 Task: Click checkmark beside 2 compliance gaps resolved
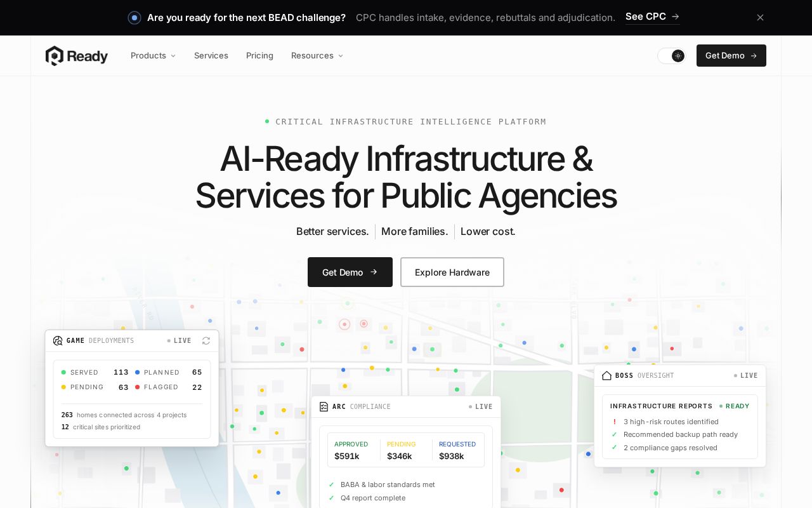[x=614, y=448]
